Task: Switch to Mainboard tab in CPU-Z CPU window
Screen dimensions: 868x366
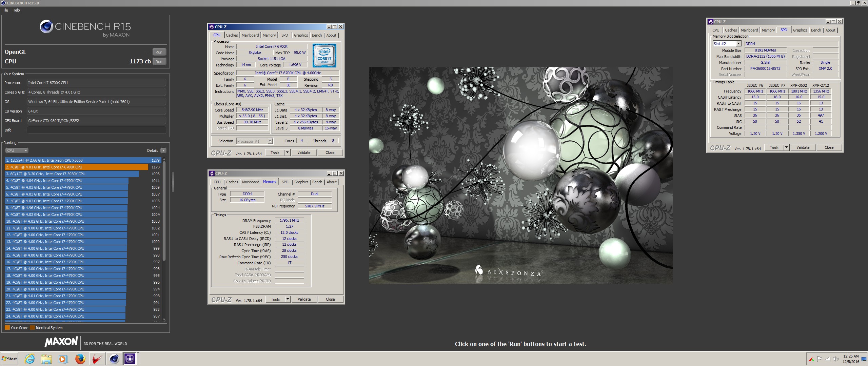Action: click(x=250, y=35)
